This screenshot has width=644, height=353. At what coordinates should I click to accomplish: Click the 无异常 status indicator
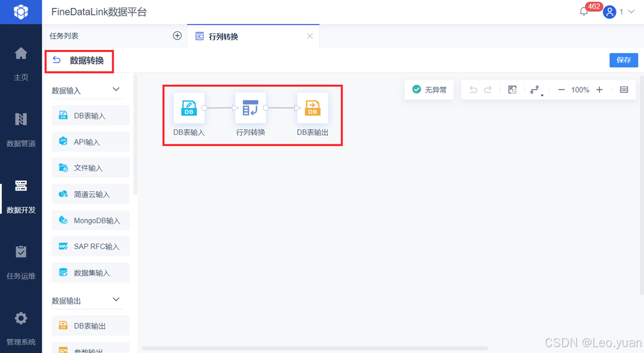[429, 90]
